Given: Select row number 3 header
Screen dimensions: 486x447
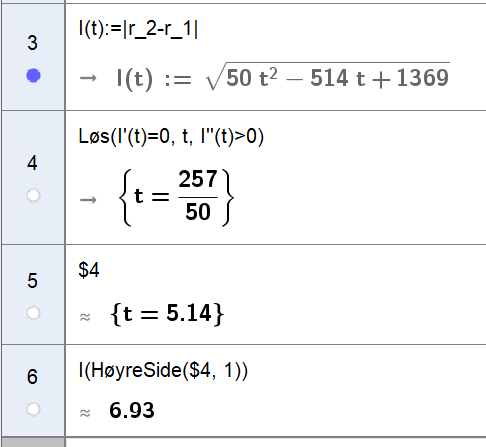Looking at the screenshot, I should click(32, 43).
